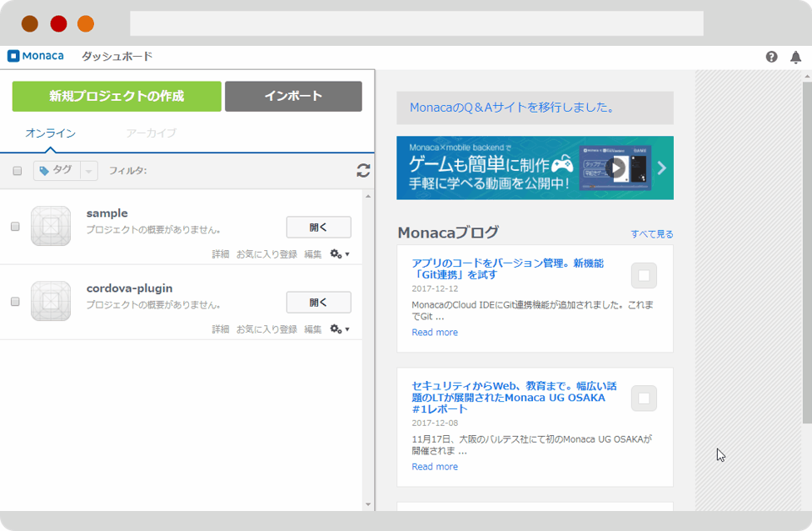
Task: Open help via question mark icon
Action: point(771,57)
